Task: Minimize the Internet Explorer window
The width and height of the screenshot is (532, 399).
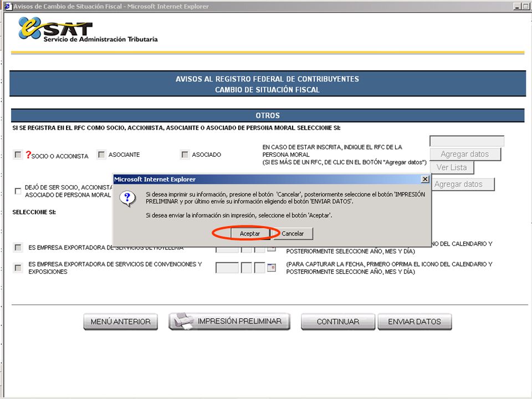Action: pyautogui.click(x=517, y=6)
